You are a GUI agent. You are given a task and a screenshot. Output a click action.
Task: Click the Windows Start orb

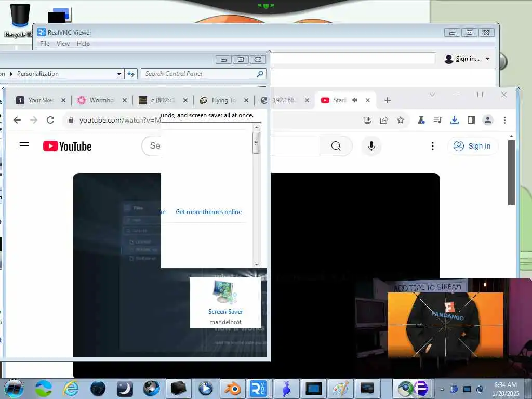(x=14, y=389)
